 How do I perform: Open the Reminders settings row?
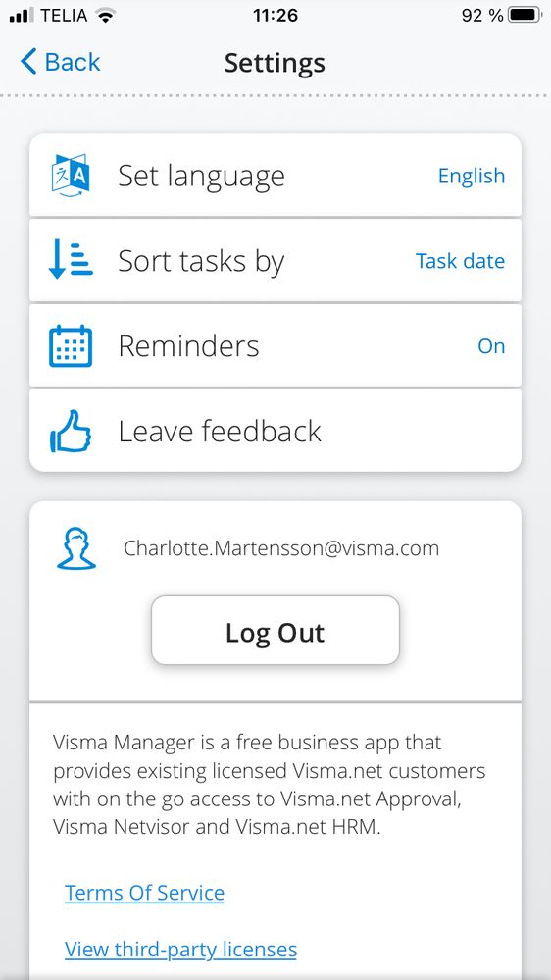275,345
